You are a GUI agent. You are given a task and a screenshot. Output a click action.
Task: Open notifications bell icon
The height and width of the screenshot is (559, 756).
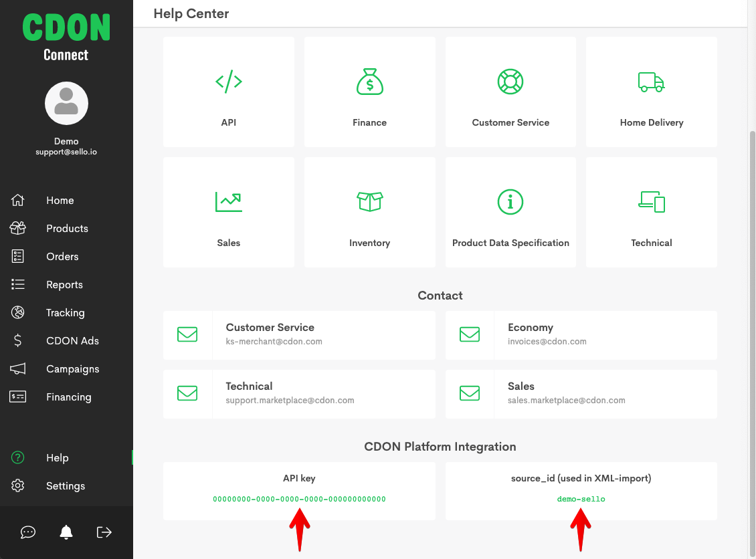66,532
